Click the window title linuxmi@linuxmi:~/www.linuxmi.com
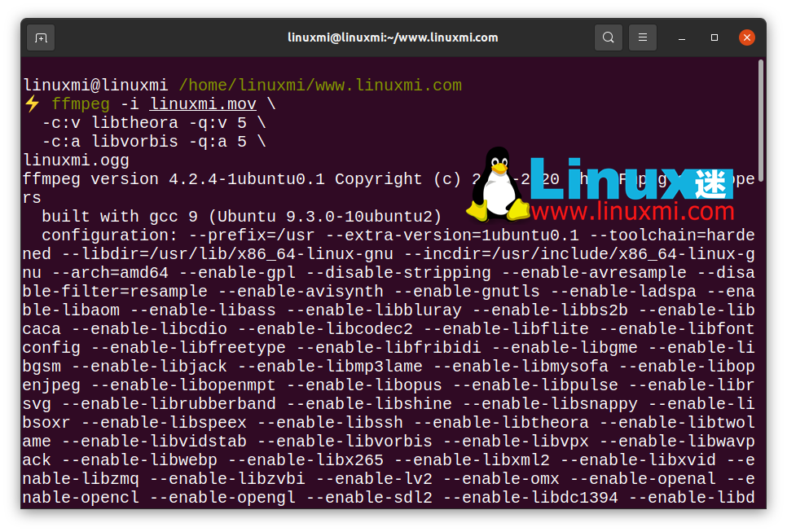 pyautogui.click(x=393, y=37)
